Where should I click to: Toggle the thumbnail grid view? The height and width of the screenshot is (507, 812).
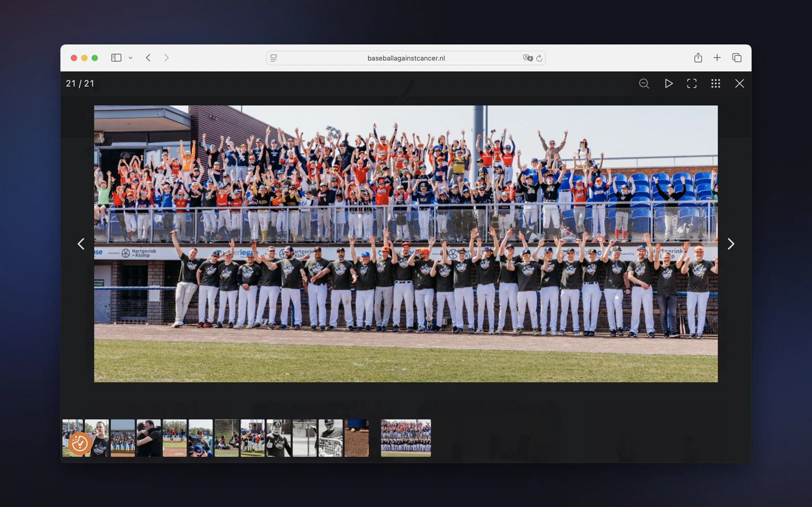click(x=716, y=83)
